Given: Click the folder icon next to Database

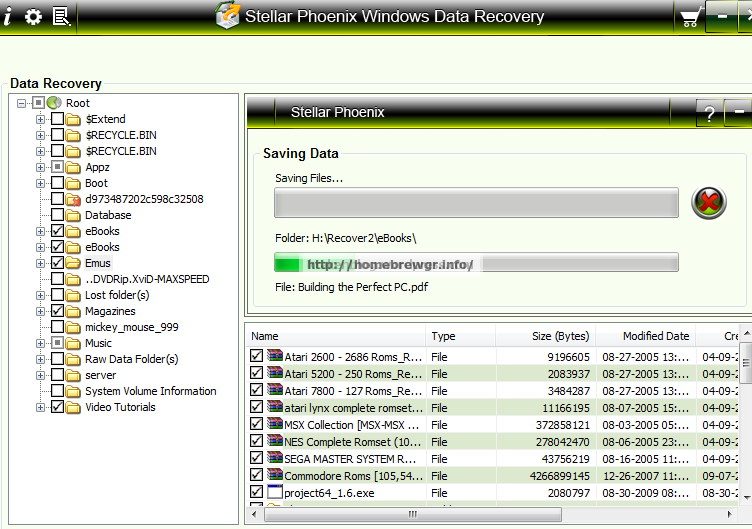Looking at the screenshot, I should [73, 215].
